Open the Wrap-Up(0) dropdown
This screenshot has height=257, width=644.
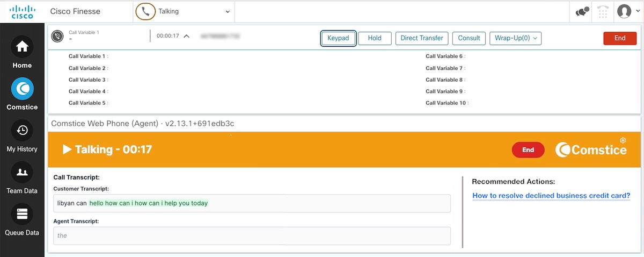515,38
